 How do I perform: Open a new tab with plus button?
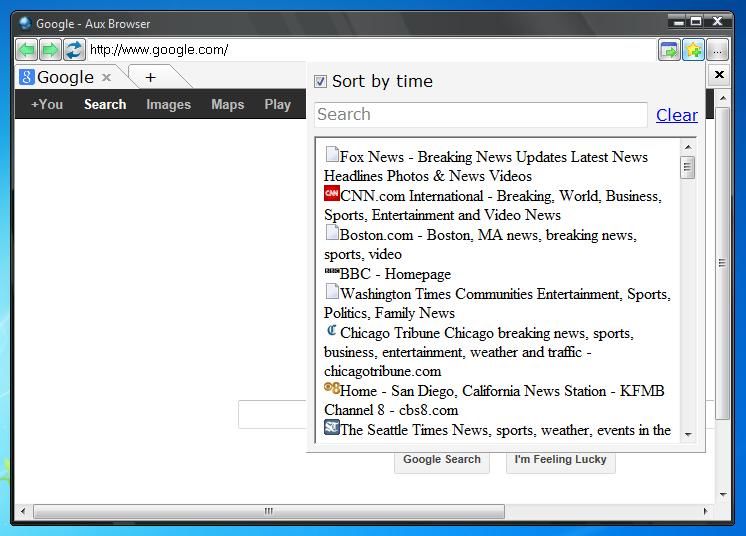[150, 77]
